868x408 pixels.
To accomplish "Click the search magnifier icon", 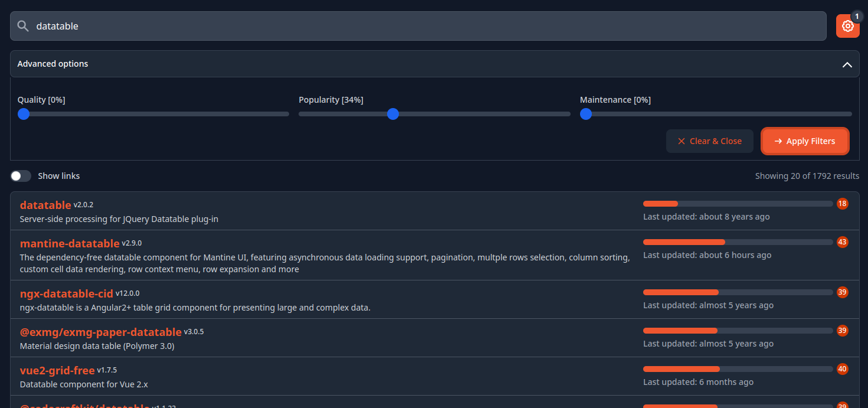I will coord(23,26).
